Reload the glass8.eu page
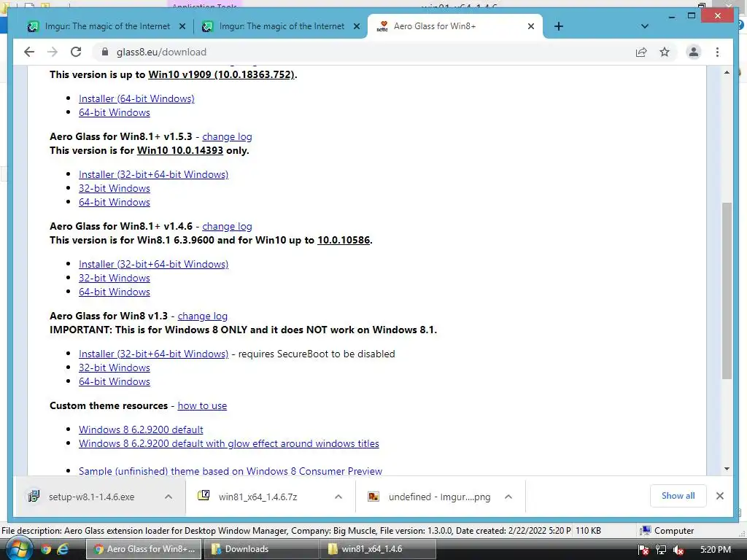 pos(76,52)
